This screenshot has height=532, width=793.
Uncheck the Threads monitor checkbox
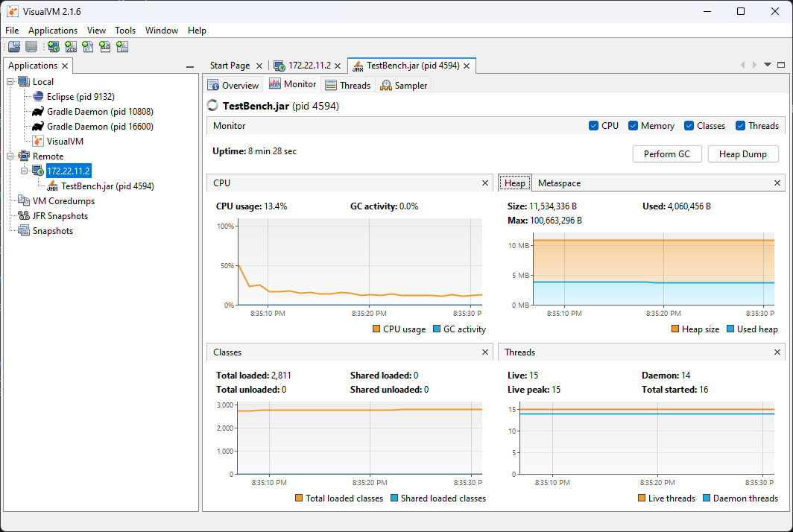tap(740, 125)
